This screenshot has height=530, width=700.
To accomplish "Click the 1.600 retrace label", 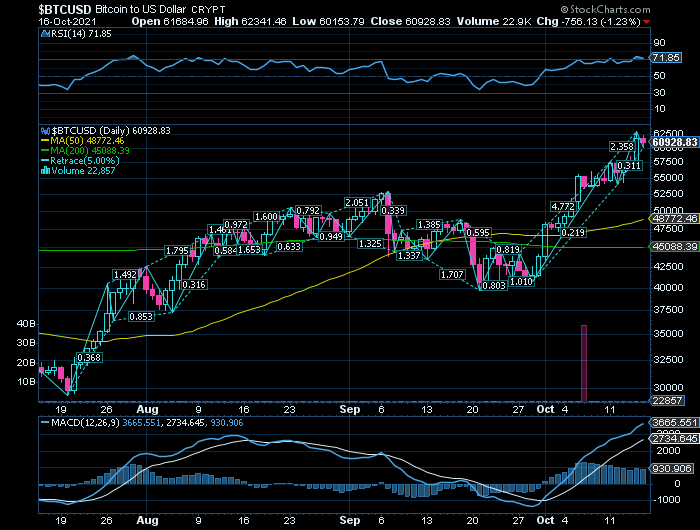I will pyautogui.click(x=266, y=217).
